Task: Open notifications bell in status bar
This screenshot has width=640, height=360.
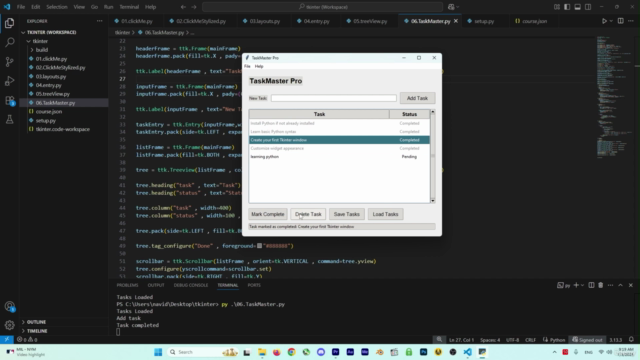Action: click(631, 340)
